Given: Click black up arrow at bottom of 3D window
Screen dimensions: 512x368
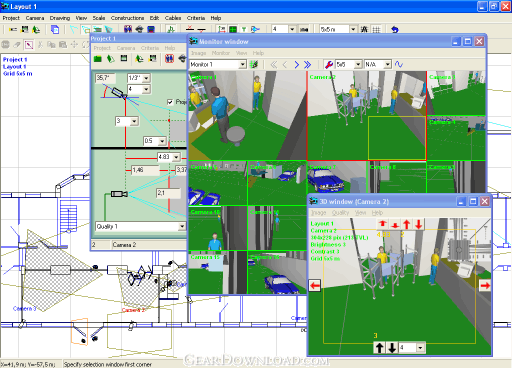Looking at the screenshot, I should (380, 348).
